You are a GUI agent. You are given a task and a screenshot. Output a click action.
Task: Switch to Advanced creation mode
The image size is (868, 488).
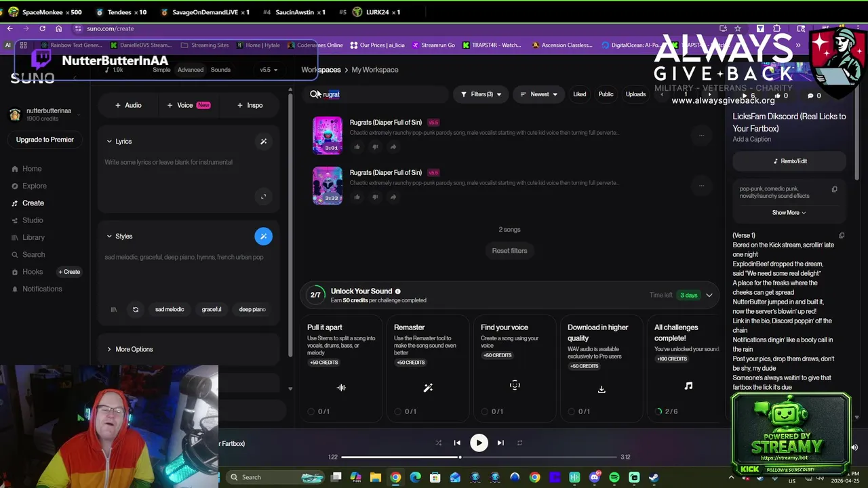(x=191, y=70)
